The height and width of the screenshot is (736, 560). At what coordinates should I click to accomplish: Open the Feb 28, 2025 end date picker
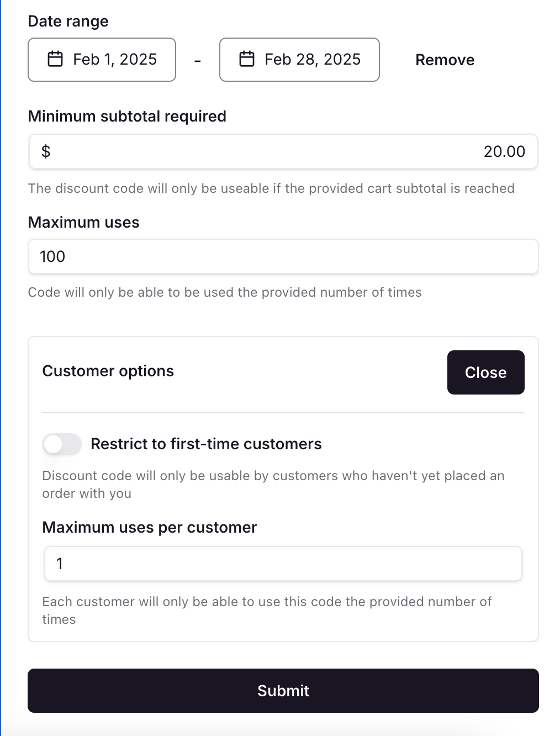[x=299, y=60]
